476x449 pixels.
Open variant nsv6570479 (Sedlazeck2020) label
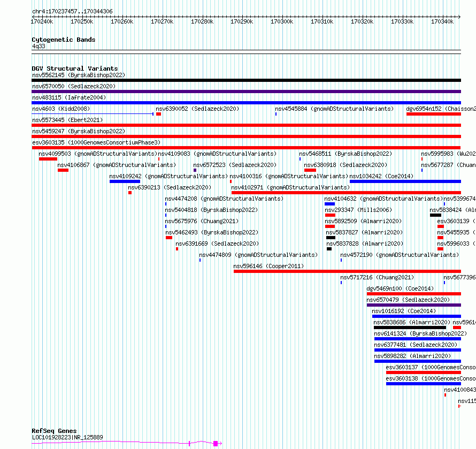click(x=408, y=300)
